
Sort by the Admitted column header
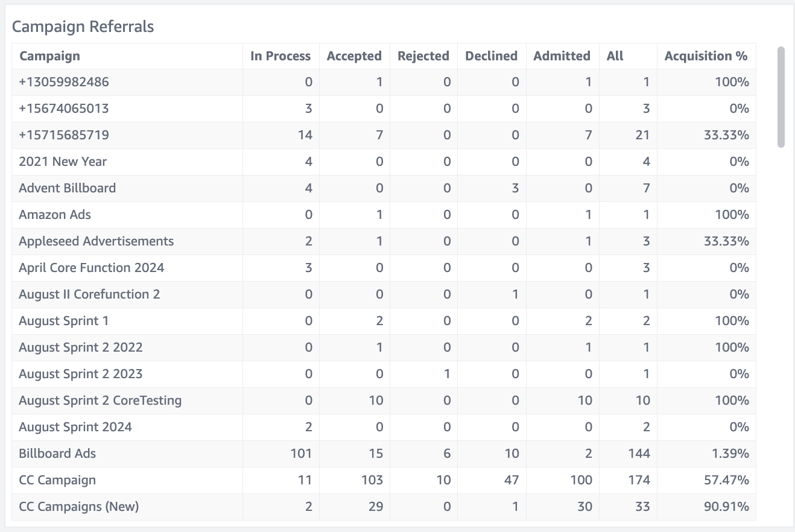pos(562,56)
